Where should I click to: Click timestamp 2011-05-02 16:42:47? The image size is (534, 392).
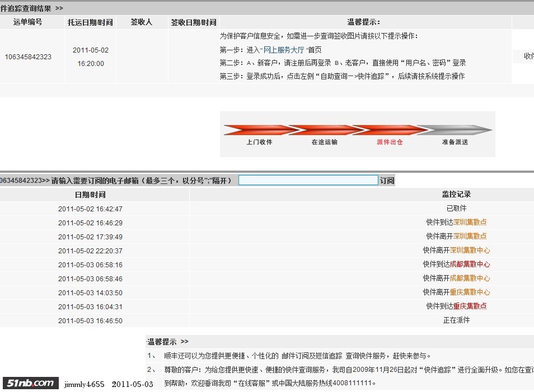pyautogui.click(x=90, y=209)
